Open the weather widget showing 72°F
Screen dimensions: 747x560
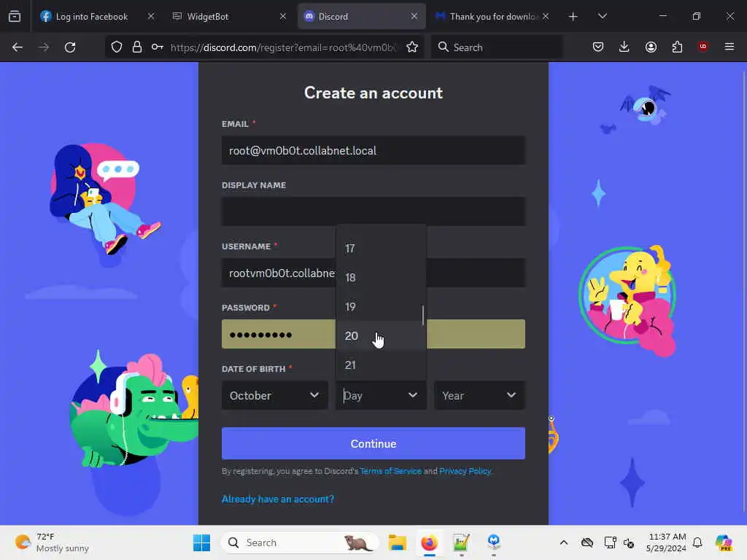pos(53,542)
